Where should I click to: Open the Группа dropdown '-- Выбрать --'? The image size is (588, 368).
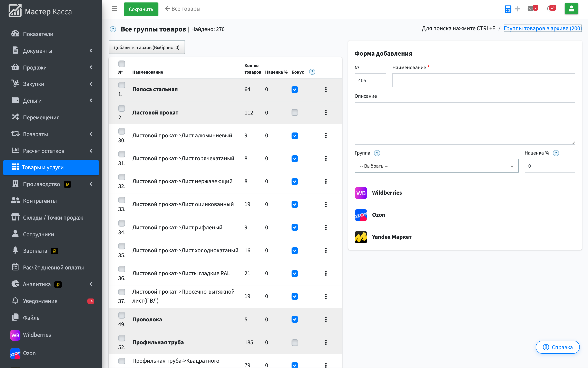coord(436,166)
